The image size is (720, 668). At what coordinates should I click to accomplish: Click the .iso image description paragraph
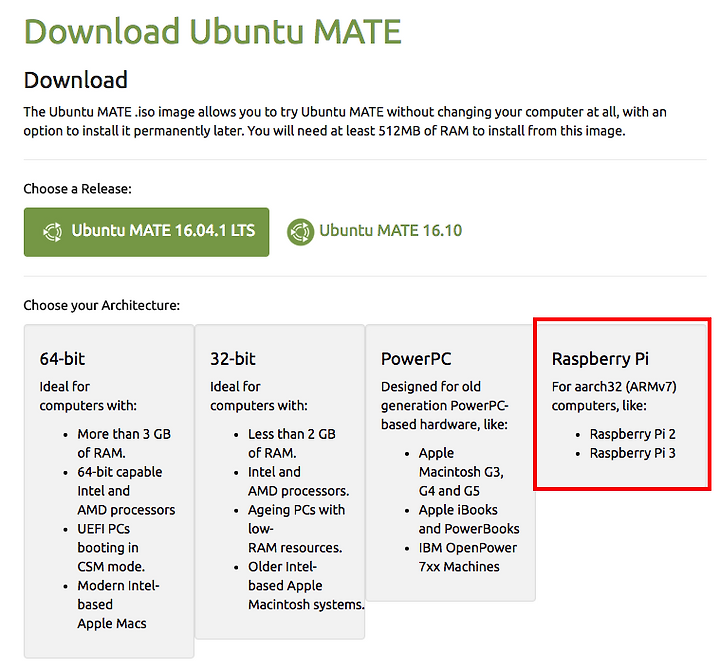pyautogui.click(x=345, y=121)
